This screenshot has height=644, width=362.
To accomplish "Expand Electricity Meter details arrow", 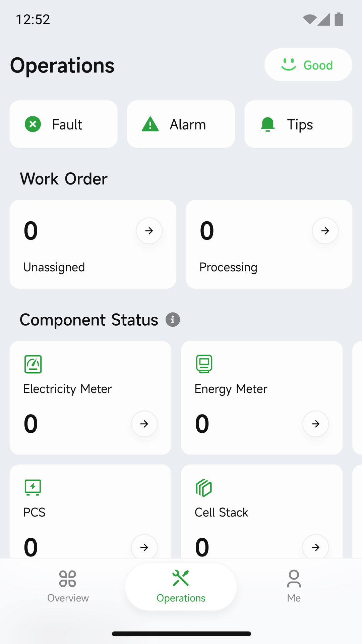I will (144, 424).
